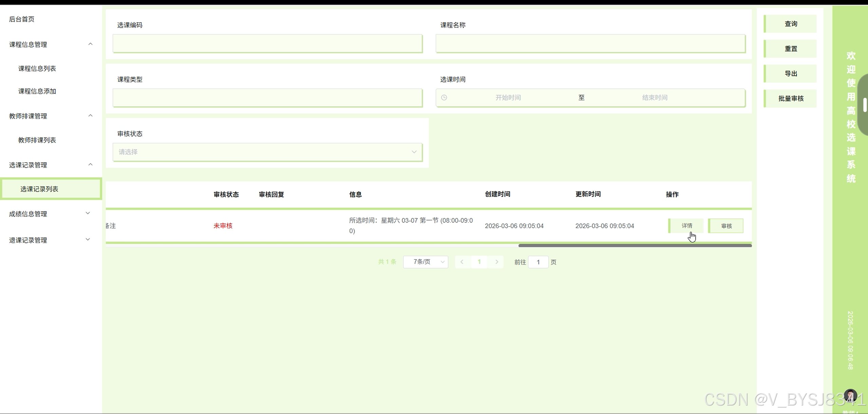Click the 导出 button
The image size is (868, 414).
pos(790,74)
